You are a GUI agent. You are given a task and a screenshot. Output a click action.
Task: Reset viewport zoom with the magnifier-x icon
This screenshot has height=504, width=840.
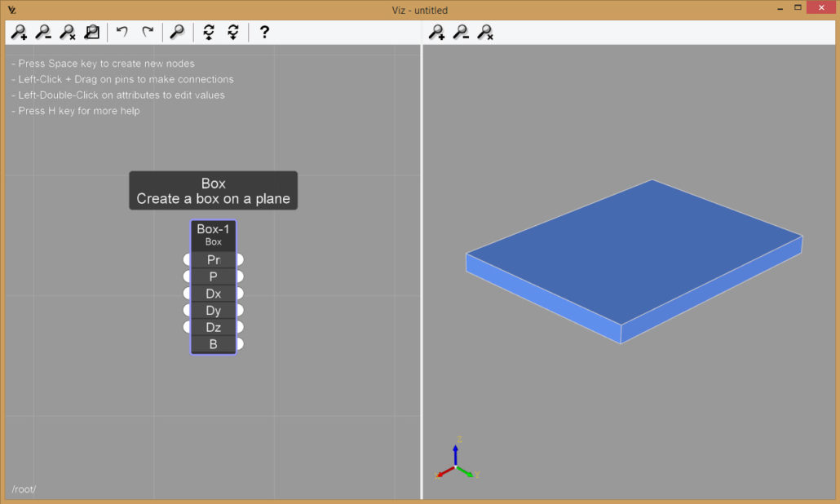484,32
